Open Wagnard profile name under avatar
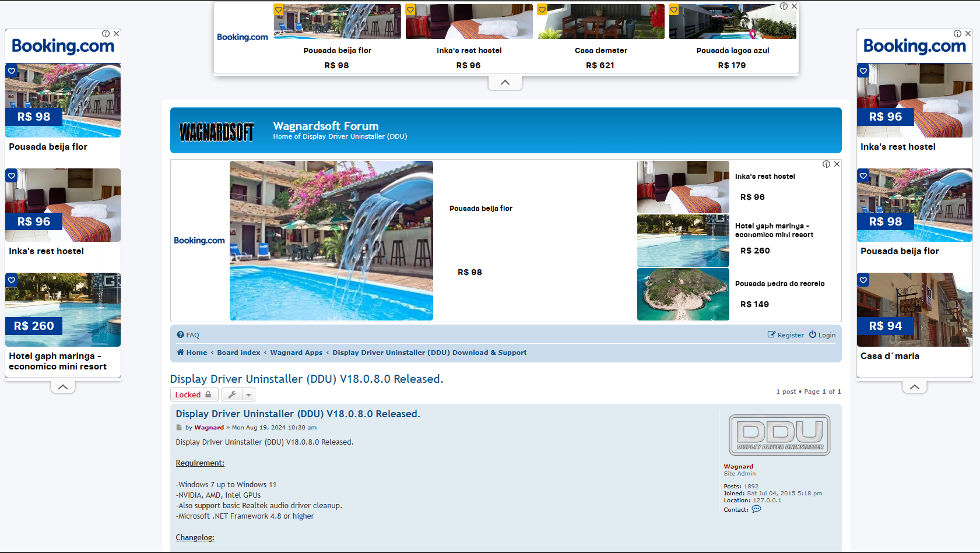 (739, 467)
